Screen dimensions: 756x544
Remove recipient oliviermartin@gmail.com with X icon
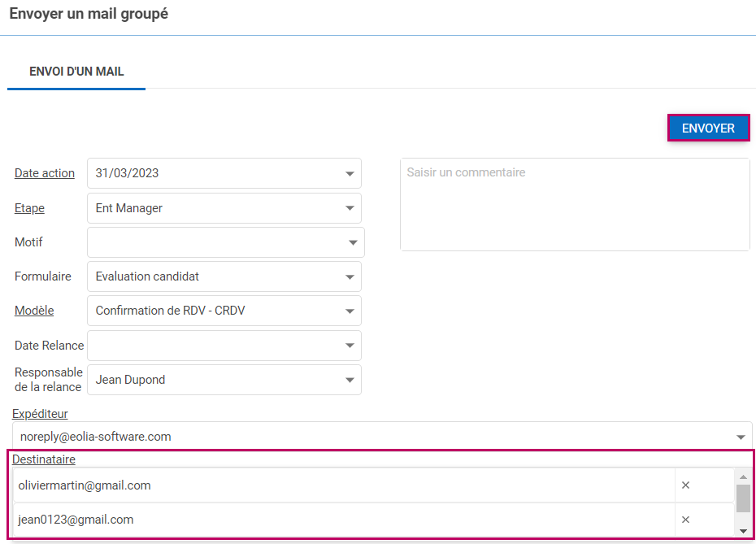(685, 485)
